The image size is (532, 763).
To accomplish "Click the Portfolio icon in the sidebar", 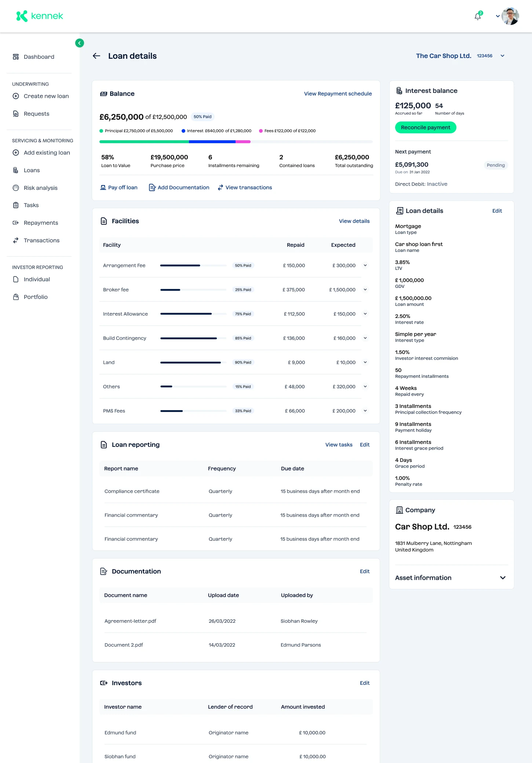I will coord(16,297).
